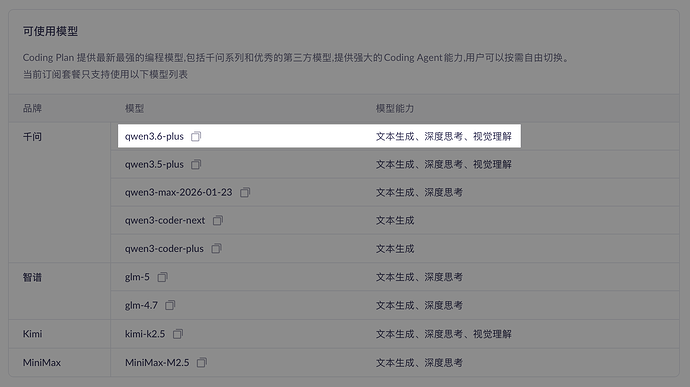Viewport: 690px width, 387px height.
Task: Copy the kimi-k2.5 model name
Action: pyautogui.click(x=177, y=334)
